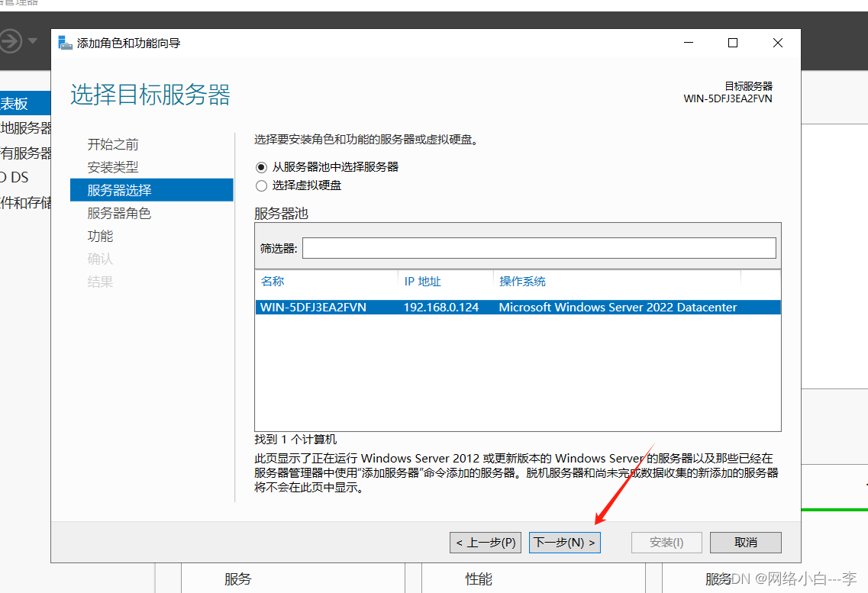Open the navigation history dropdown arrow
The width and height of the screenshot is (868, 593).
(33, 41)
